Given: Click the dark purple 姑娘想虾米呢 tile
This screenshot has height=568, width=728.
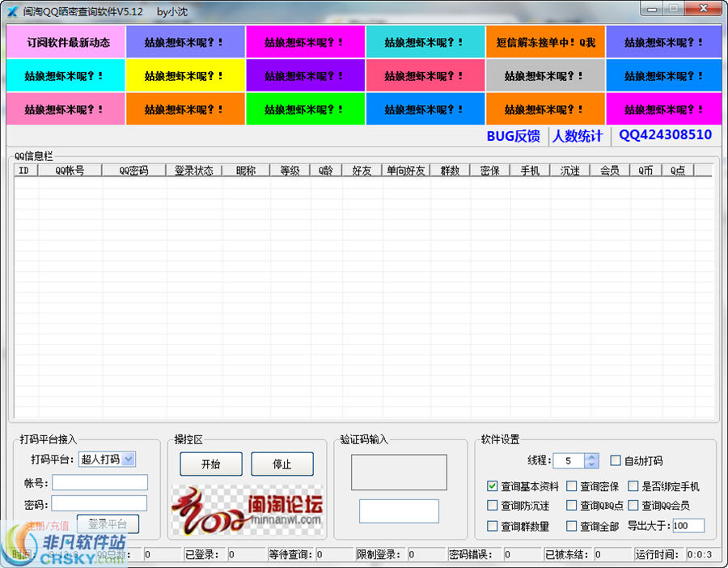Looking at the screenshot, I should point(305,75).
